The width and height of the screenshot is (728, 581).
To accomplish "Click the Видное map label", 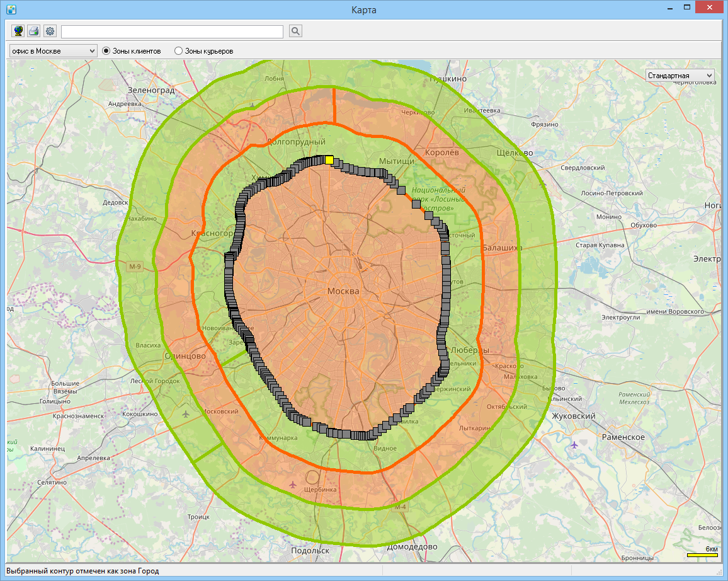I will [x=385, y=449].
